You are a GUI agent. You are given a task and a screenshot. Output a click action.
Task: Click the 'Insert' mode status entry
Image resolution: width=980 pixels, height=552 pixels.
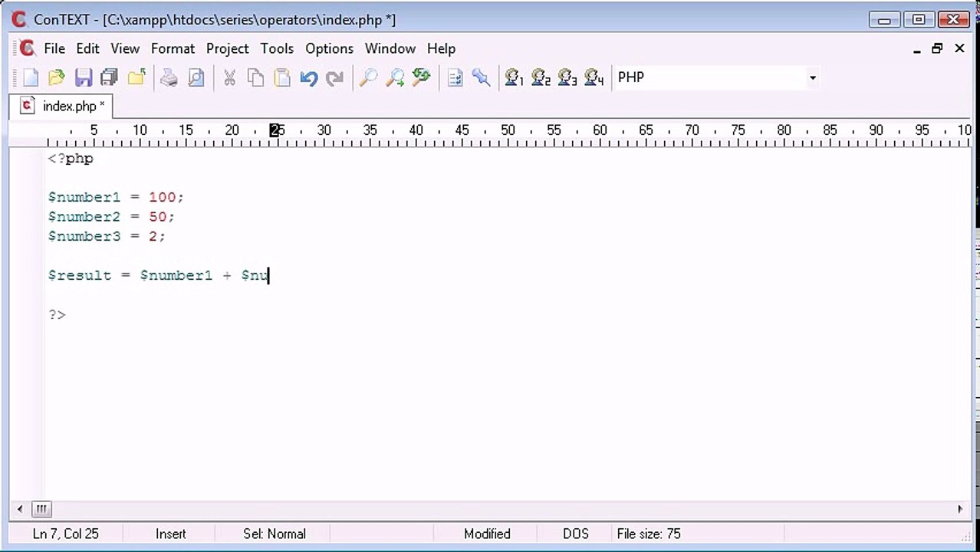coord(171,534)
